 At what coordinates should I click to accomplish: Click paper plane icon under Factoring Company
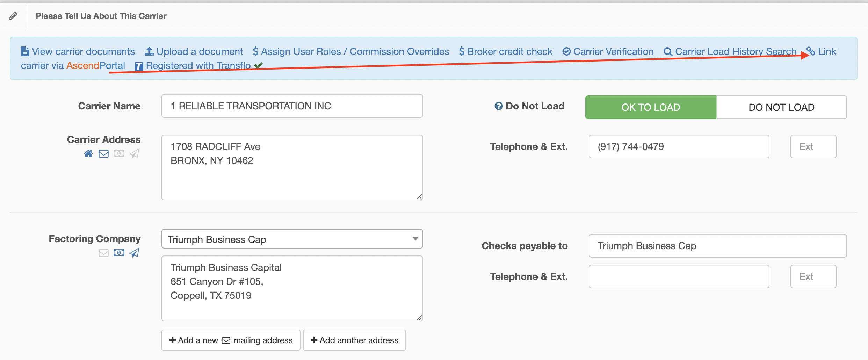pos(134,253)
